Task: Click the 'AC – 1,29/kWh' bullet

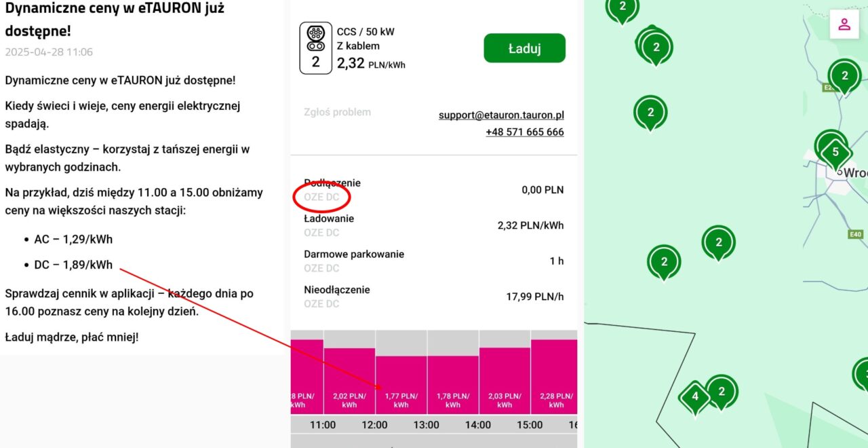Action: tap(73, 240)
